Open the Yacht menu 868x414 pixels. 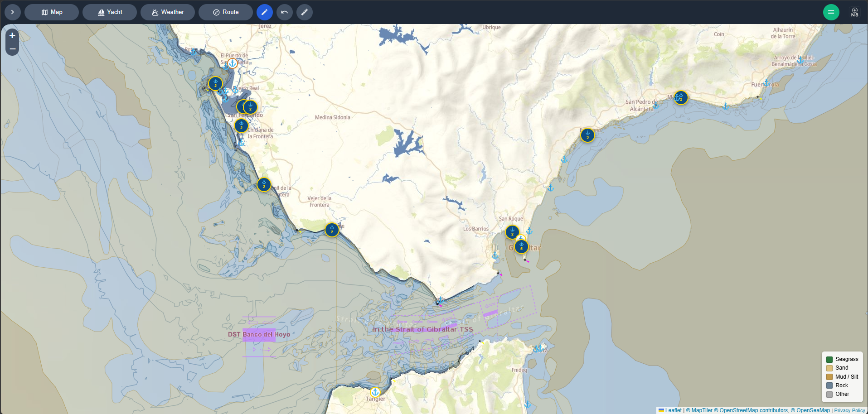[x=110, y=12]
